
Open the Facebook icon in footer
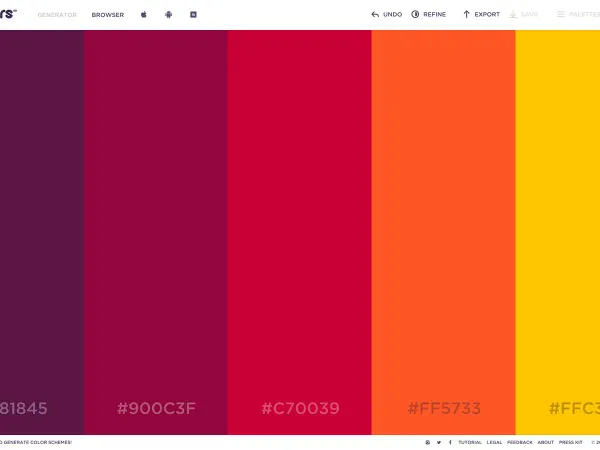click(450, 442)
